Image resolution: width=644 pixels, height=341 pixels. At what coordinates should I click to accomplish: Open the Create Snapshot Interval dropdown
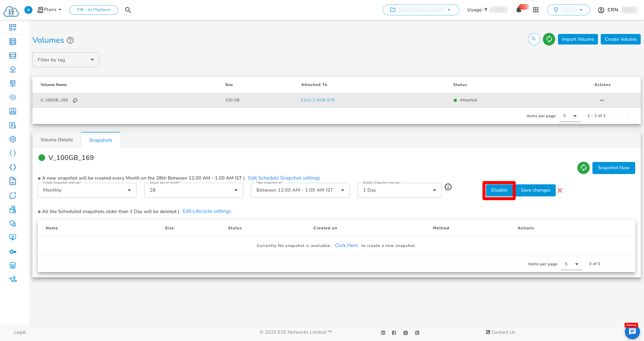[x=87, y=190]
